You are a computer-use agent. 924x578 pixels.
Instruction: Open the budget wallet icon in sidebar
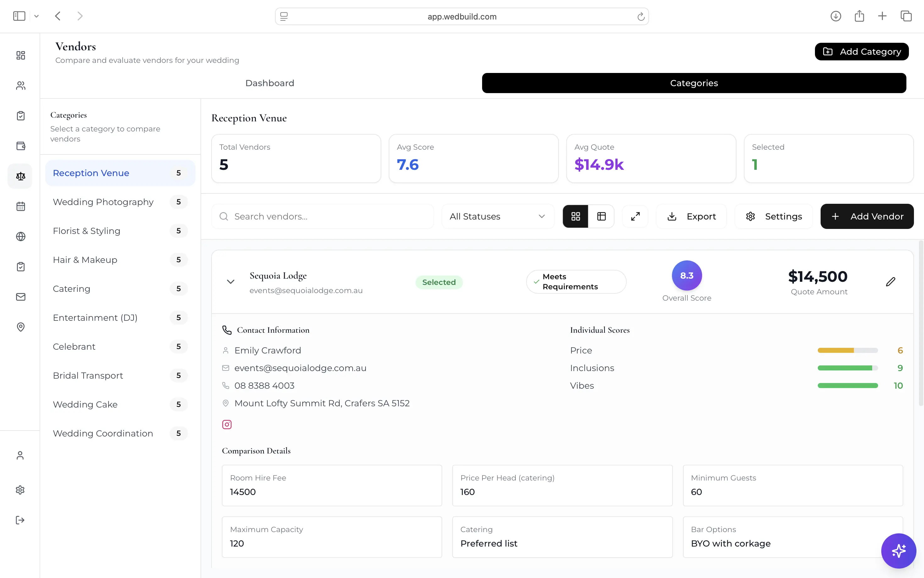coord(21,146)
